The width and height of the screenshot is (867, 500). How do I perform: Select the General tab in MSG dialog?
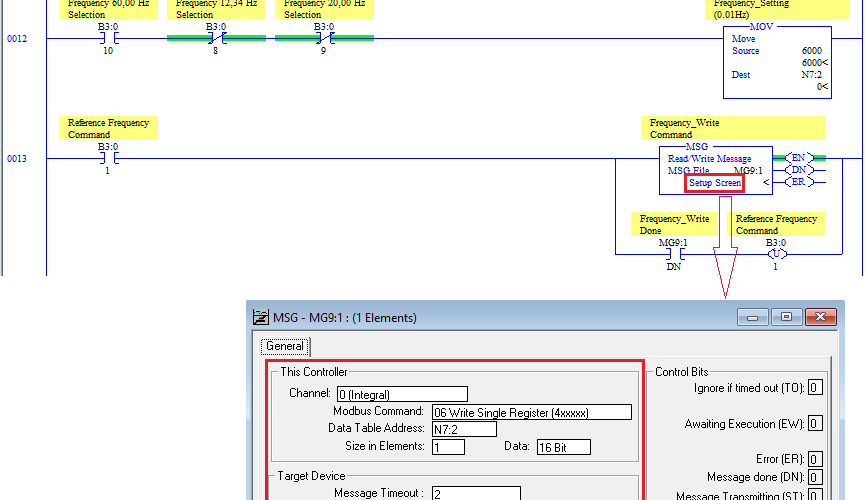pos(285,346)
